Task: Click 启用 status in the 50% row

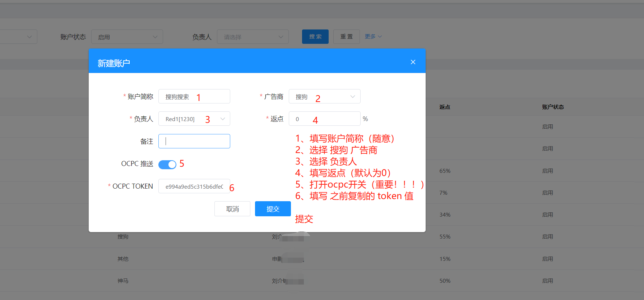Action: click(547, 281)
